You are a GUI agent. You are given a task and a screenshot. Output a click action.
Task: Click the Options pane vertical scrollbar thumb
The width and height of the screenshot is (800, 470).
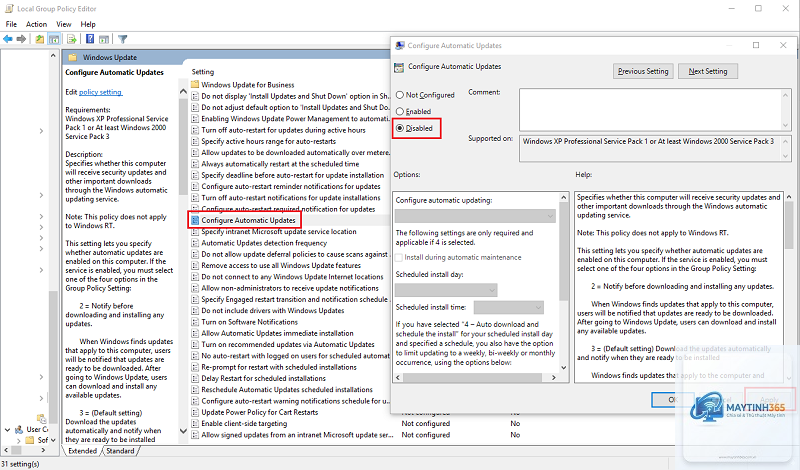pos(563,251)
